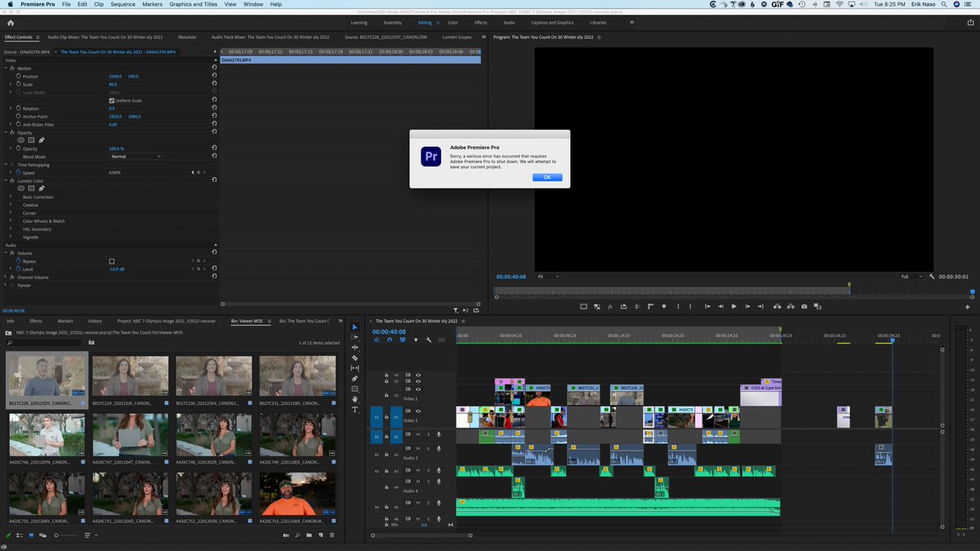Click the Home icon in workspace bar
The width and height of the screenshot is (980, 551).
(x=11, y=23)
